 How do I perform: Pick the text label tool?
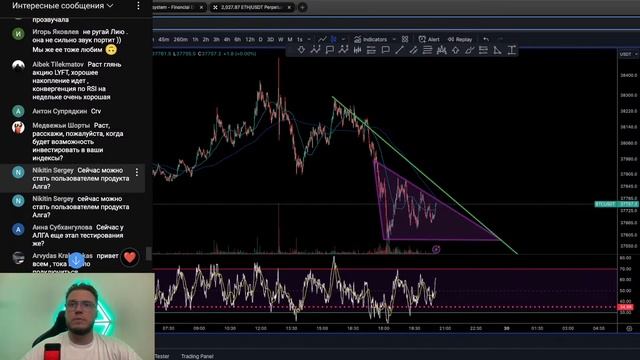[x=511, y=50]
